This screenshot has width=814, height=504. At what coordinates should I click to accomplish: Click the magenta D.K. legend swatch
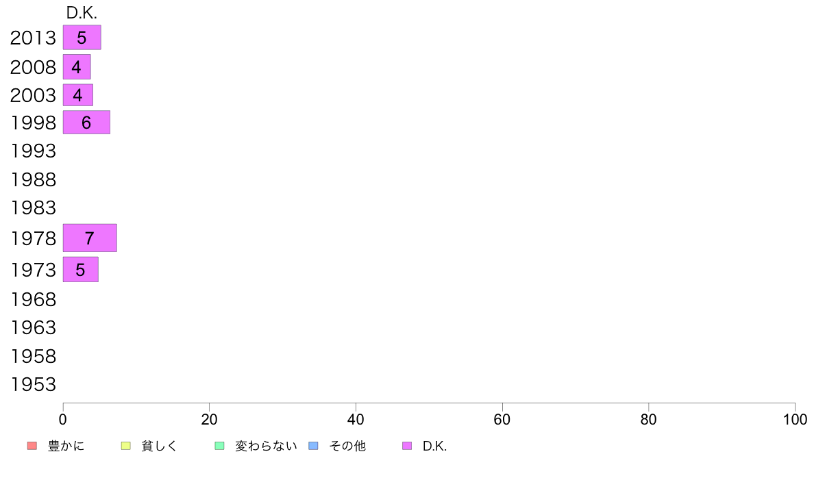click(x=407, y=446)
